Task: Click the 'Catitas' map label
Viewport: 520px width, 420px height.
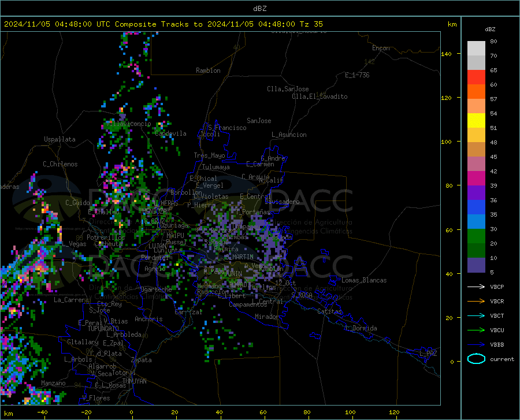Action: coord(329,311)
